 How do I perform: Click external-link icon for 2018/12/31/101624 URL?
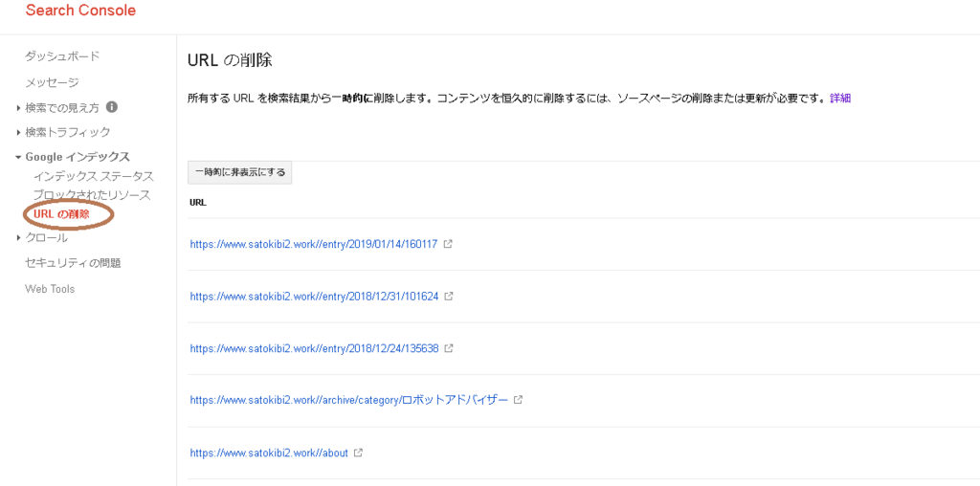[x=448, y=296]
